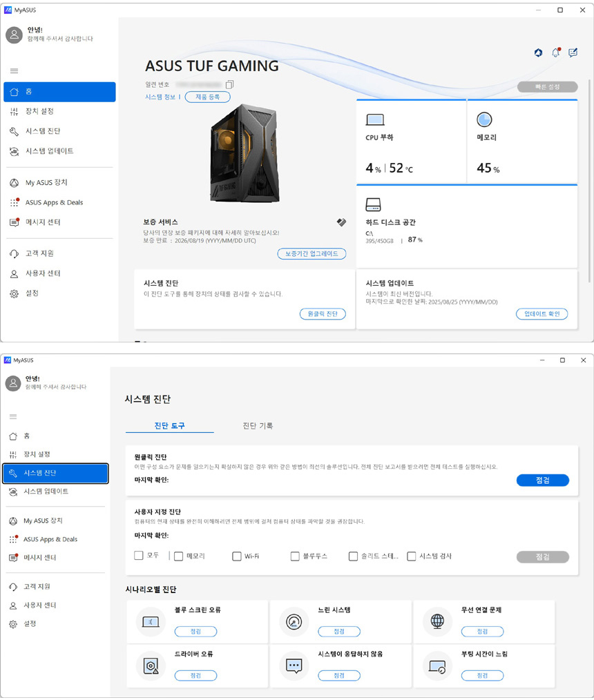Copy the serial number with the copy icon
Screen dimensions: 594x700
click(230, 84)
